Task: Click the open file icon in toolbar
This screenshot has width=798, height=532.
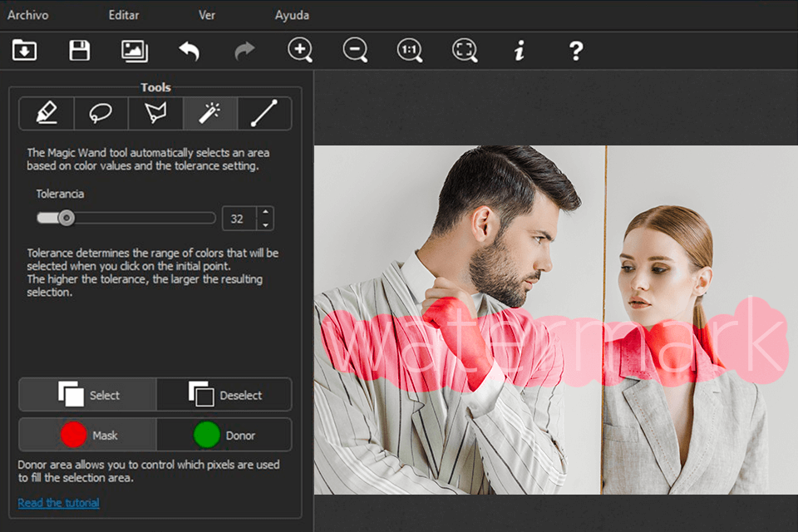Action: tap(25, 51)
